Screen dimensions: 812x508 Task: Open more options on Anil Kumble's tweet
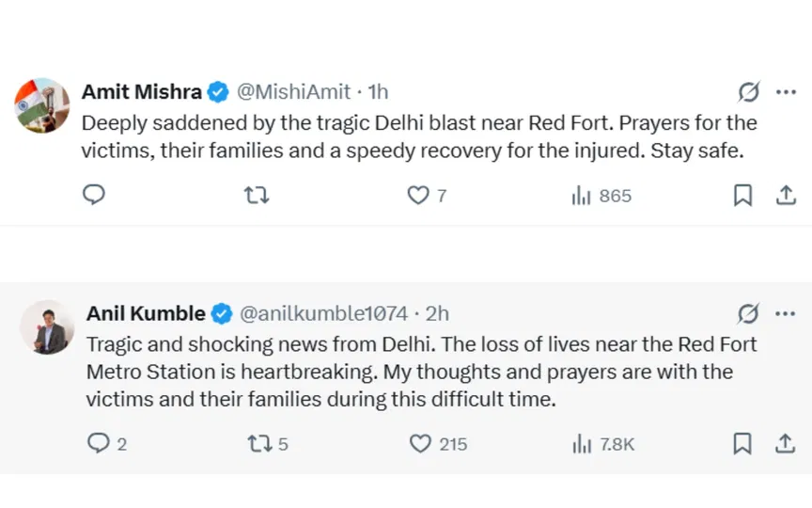[x=785, y=313]
